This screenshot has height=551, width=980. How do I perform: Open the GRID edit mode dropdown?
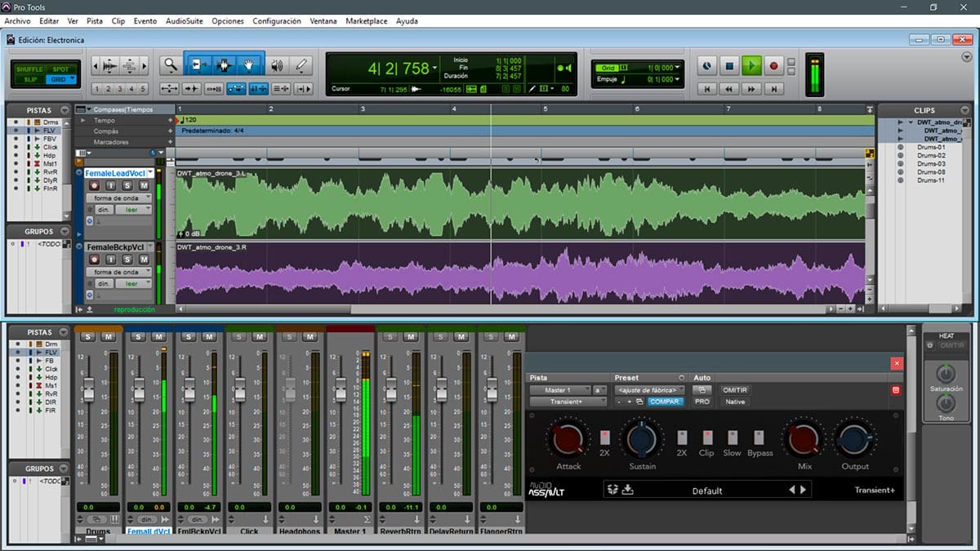coord(73,79)
